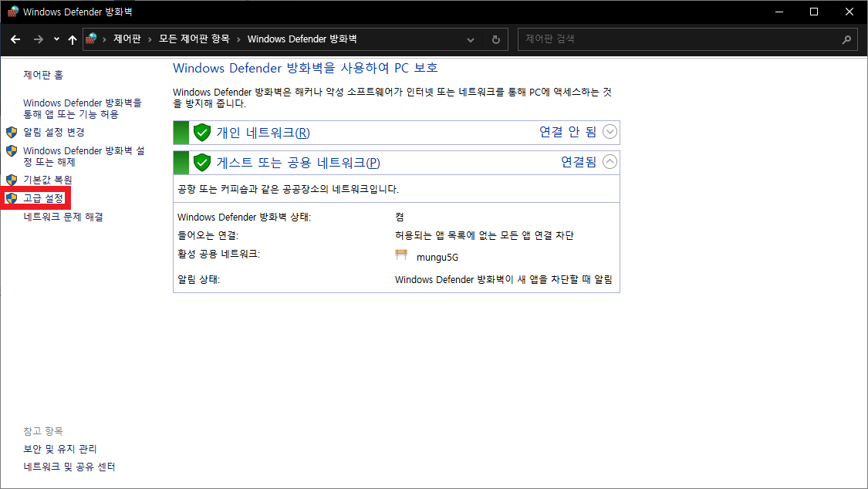Image resolution: width=868 pixels, height=489 pixels.
Task: Click the window title bar firewall icon
Action: click(x=13, y=12)
